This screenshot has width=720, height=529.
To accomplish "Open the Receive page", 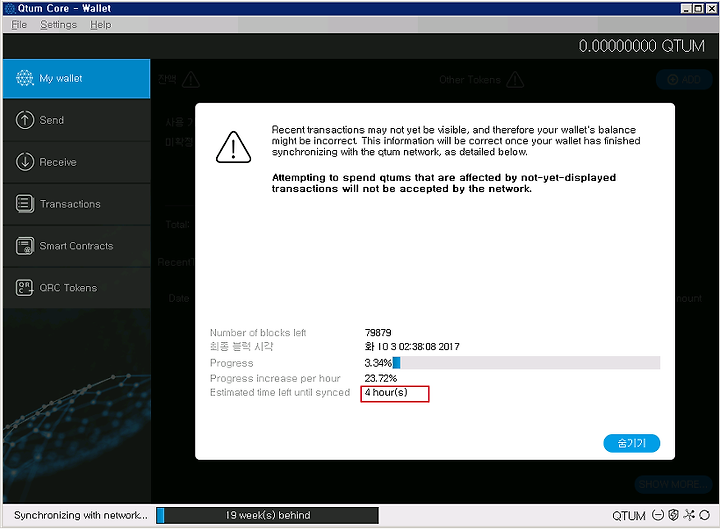I will pyautogui.click(x=76, y=162).
